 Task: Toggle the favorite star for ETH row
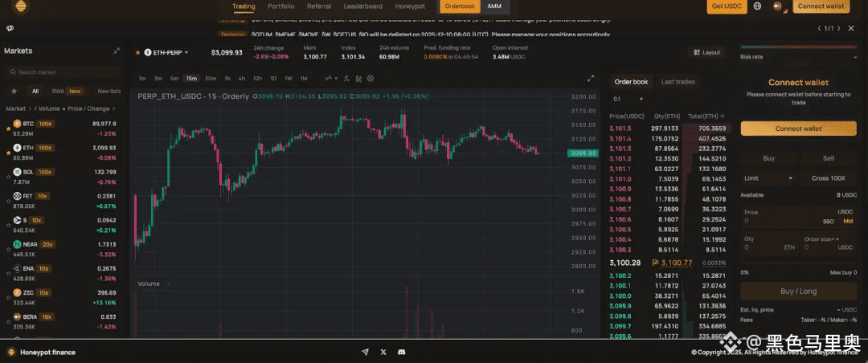tap(8, 152)
